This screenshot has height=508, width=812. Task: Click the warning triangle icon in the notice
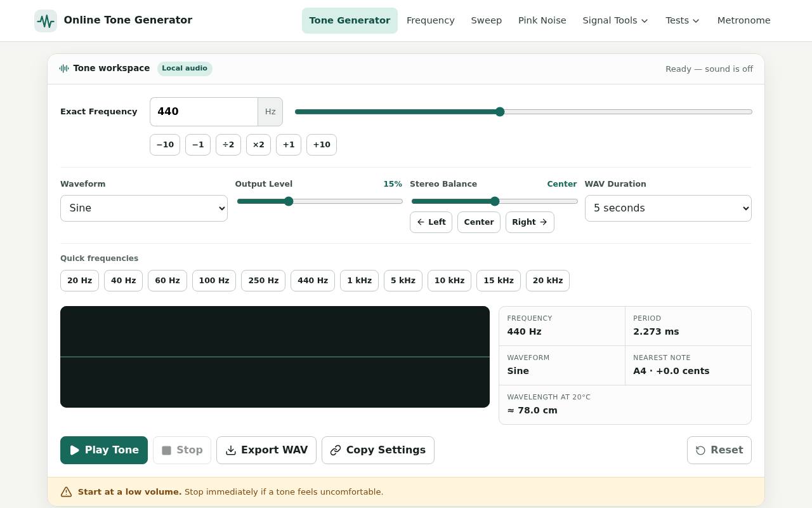(66, 492)
